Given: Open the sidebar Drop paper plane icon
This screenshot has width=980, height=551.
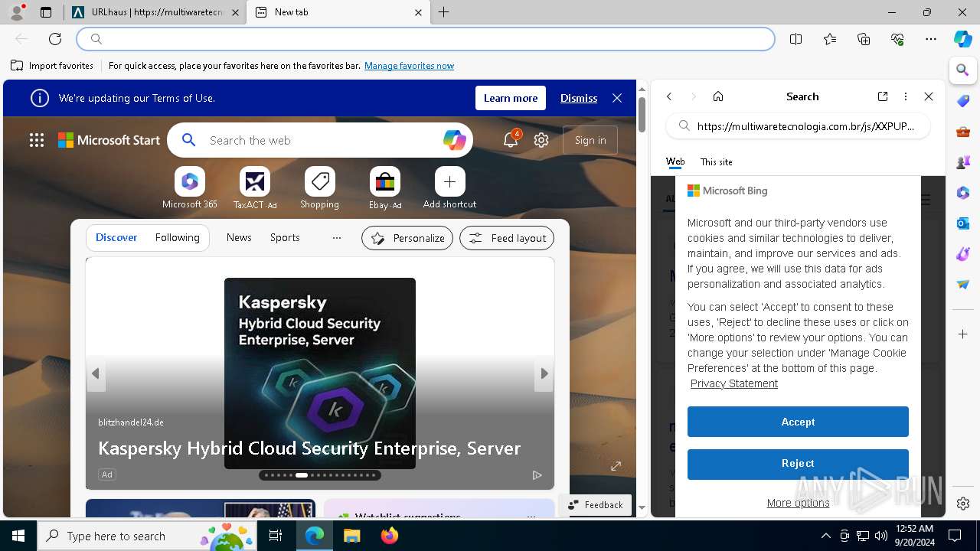Looking at the screenshot, I should 963,285.
